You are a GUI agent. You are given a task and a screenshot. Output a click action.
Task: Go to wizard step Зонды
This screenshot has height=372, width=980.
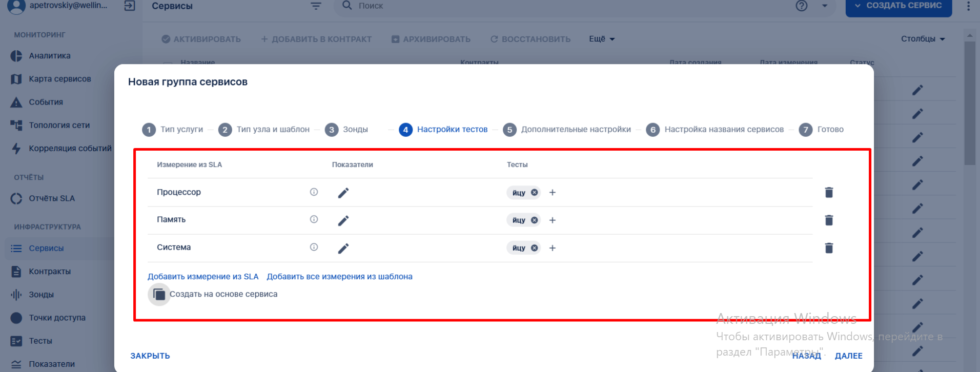pos(346,130)
